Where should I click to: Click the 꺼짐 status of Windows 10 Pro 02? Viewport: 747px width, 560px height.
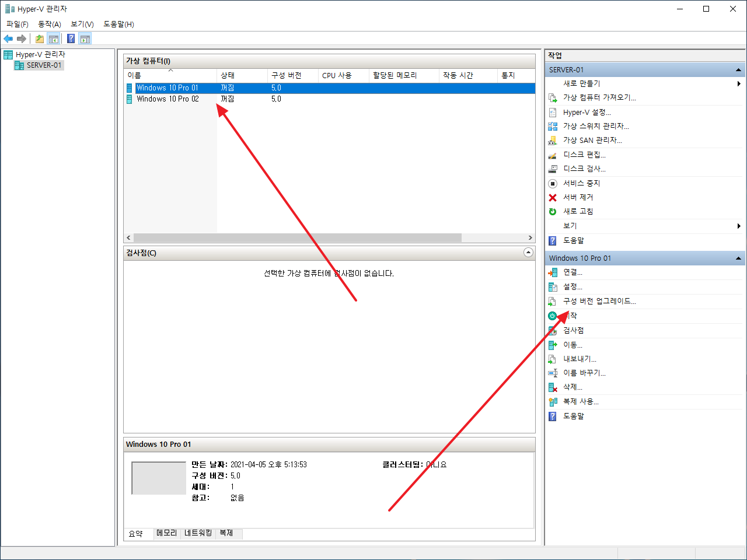click(x=227, y=99)
